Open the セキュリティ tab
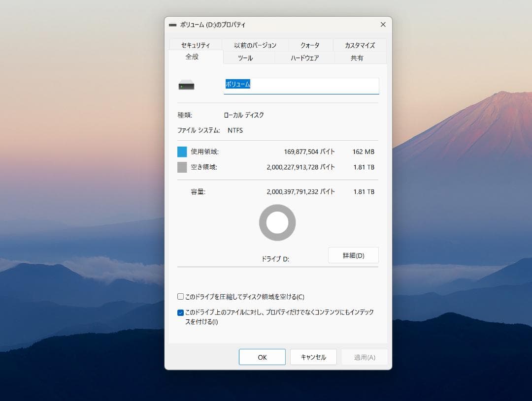Viewport: 532px width, 401px height. pos(196,45)
